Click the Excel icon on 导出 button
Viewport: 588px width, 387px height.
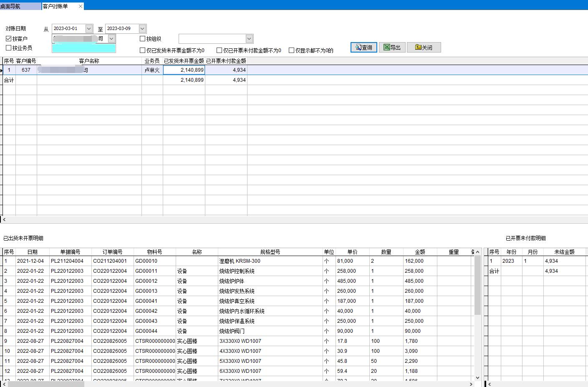[x=386, y=48]
